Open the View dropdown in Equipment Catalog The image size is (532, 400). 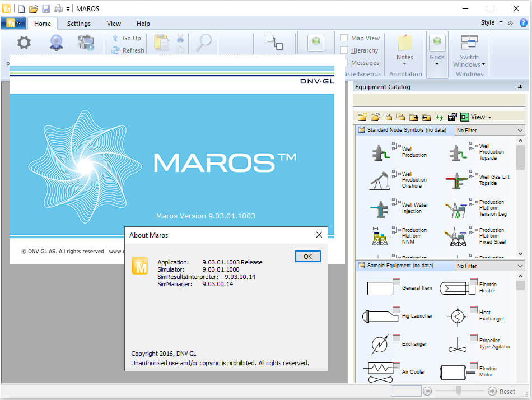pos(479,117)
